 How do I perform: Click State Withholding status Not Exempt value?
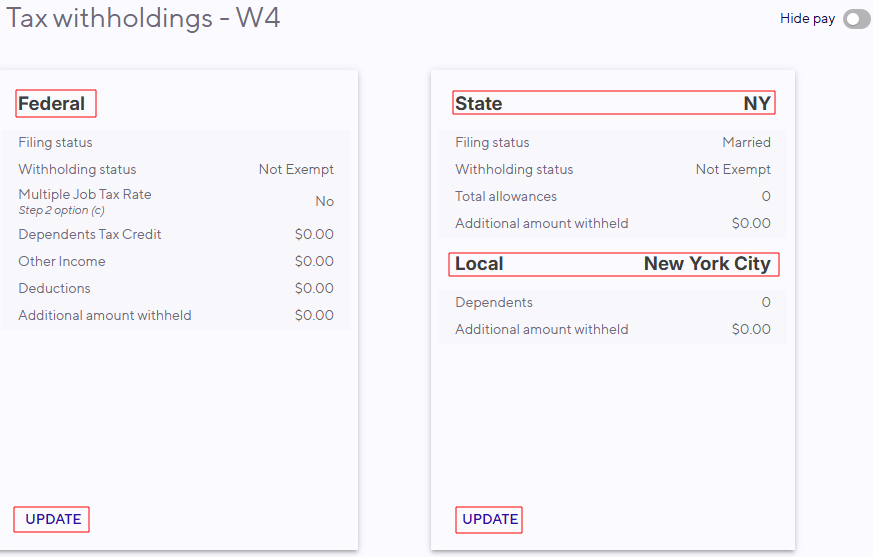733,169
